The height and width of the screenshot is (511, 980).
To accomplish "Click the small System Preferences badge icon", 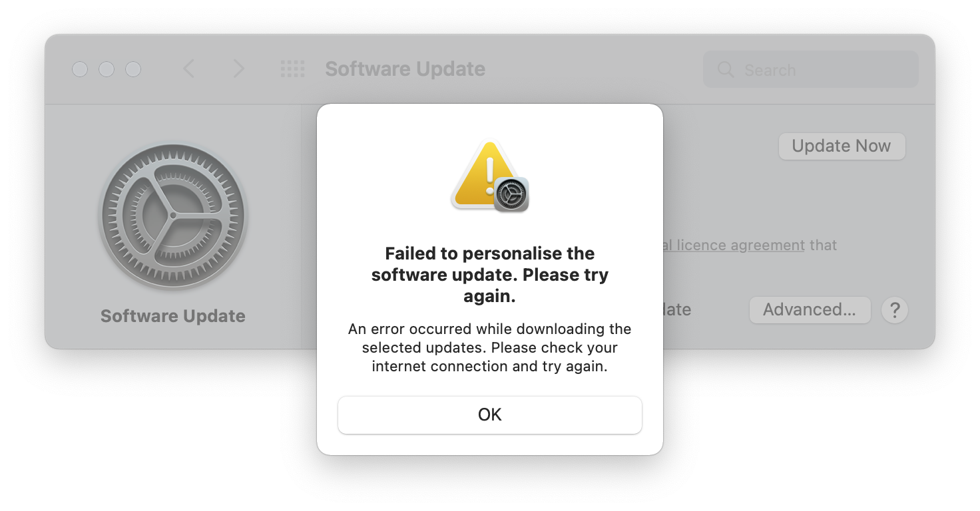I will 511,194.
